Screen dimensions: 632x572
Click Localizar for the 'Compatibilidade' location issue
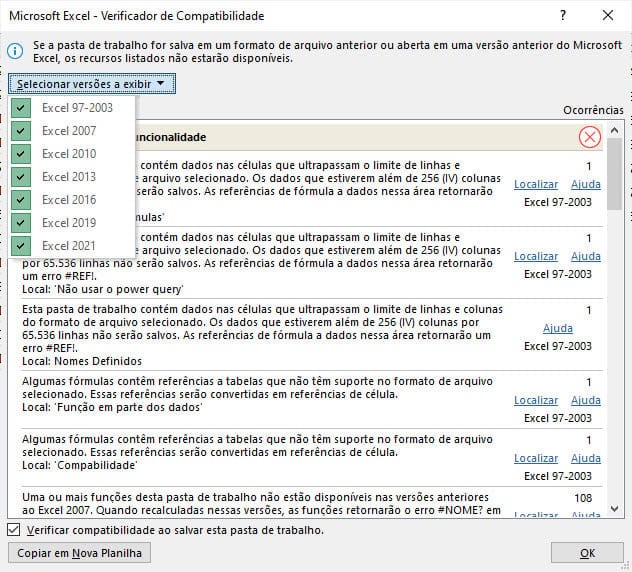pos(535,459)
